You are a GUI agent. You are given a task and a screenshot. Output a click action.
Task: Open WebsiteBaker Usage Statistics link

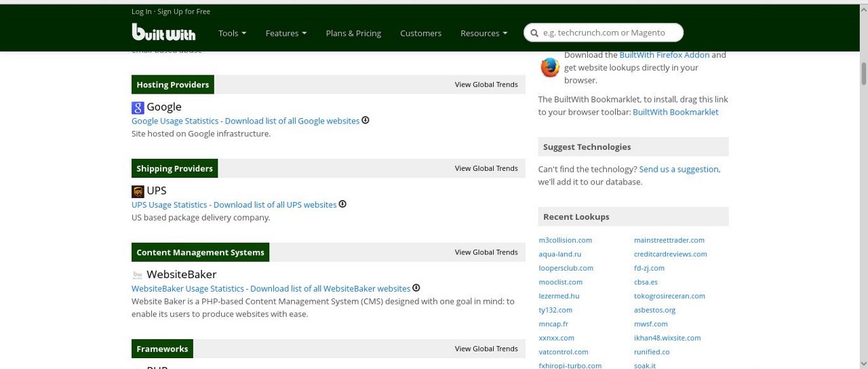tap(188, 288)
